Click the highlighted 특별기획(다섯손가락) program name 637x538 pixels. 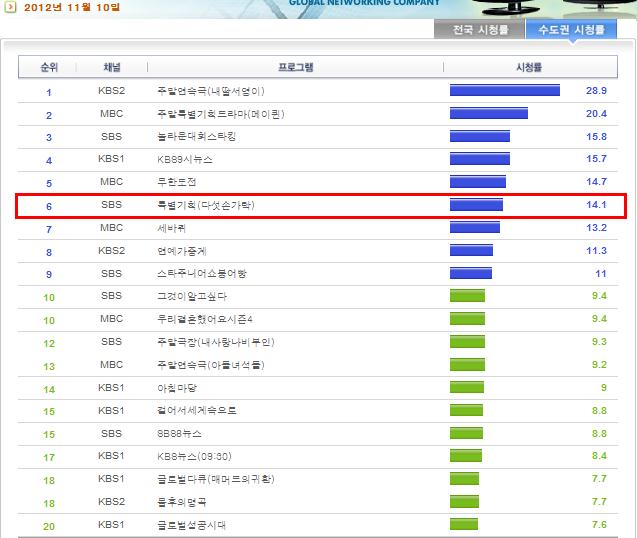[x=206, y=205]
